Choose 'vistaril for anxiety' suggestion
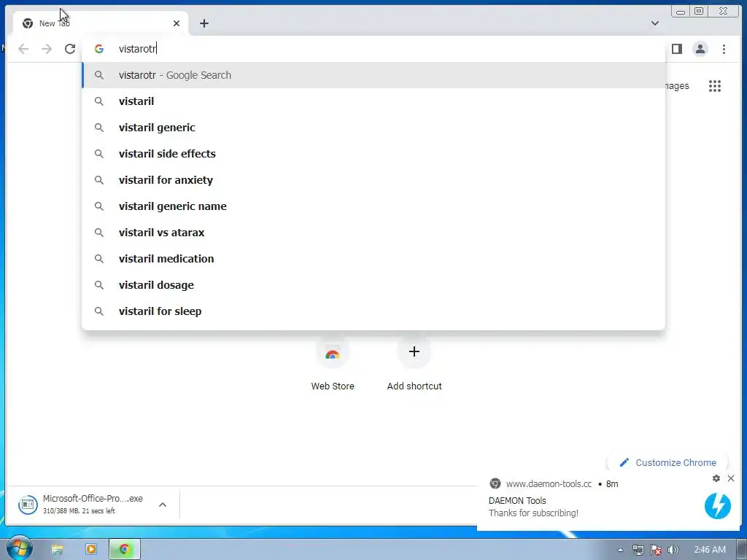 pyautogui.click(x=373, y=180)
